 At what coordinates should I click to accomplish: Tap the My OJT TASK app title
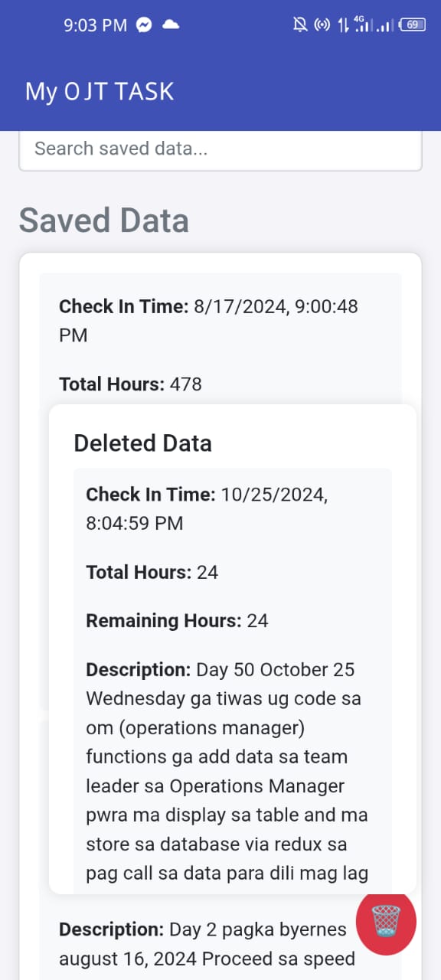coord(98,92)
